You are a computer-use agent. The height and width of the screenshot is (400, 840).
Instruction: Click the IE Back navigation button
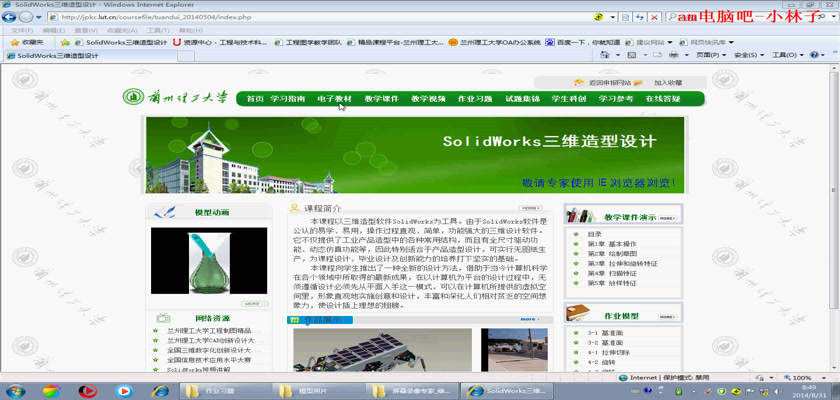tap(9, 17)
